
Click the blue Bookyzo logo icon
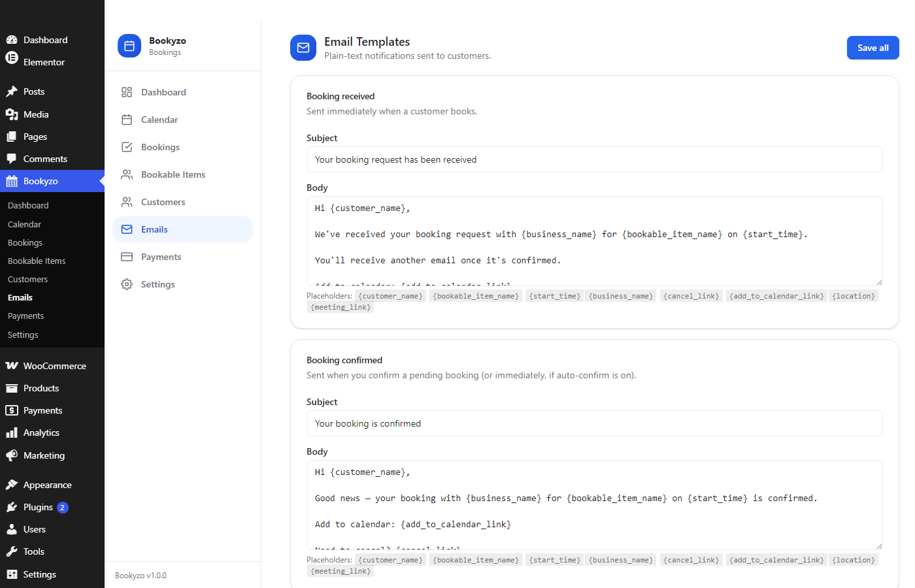coord(129,46)
